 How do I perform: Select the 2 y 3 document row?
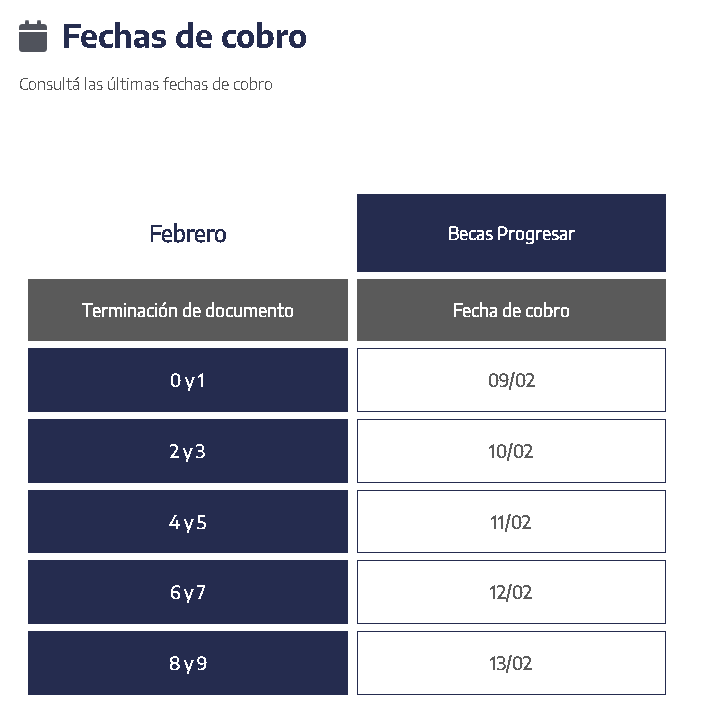pos(188,451)
